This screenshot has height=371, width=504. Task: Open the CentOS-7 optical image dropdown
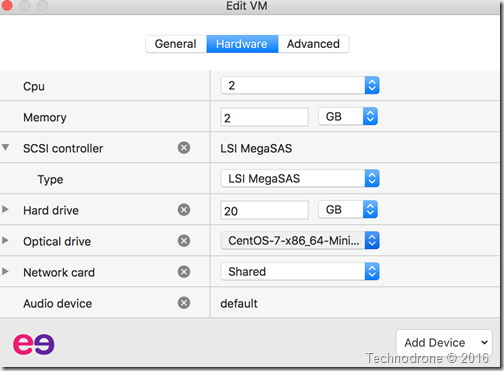pos(300,240)
